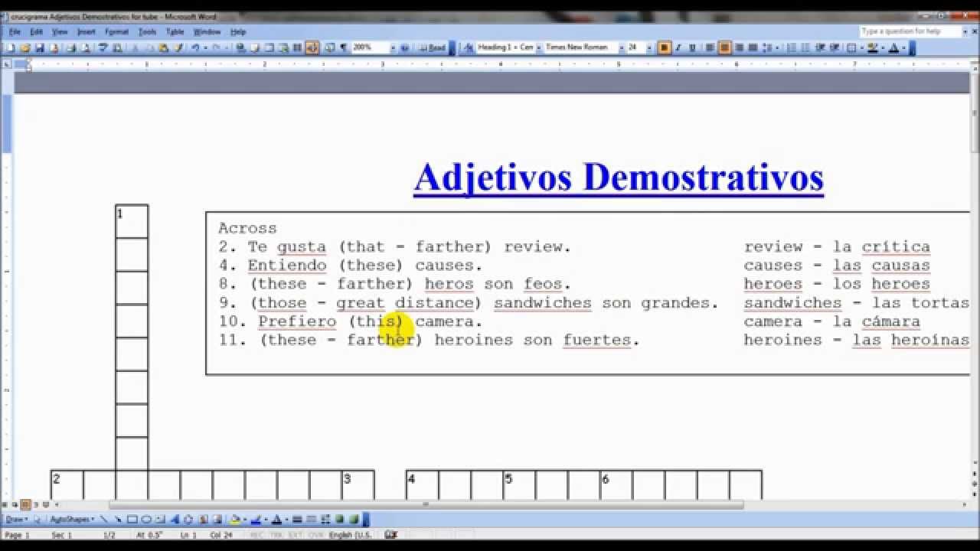Click the Shadow Style icon

coord(339,520)
